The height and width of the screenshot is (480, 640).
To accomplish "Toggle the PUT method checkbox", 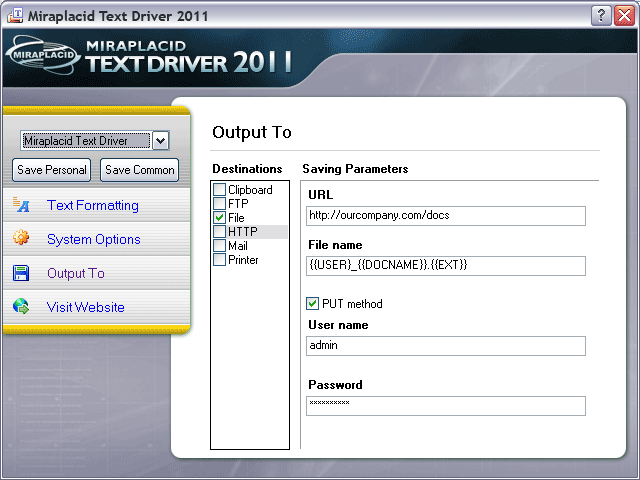I will (312, 303).
